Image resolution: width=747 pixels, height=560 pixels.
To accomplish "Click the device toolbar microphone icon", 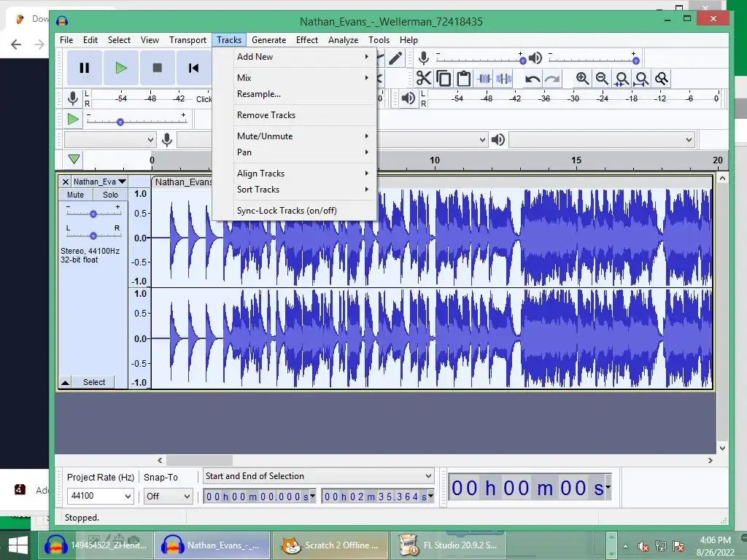I will [x=167, y=139].
